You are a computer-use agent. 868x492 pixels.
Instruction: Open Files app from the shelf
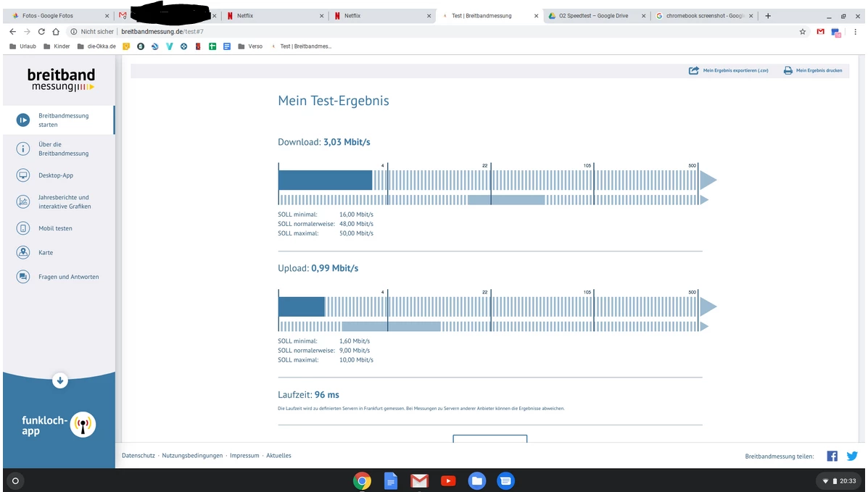click(x=476, y=481)
